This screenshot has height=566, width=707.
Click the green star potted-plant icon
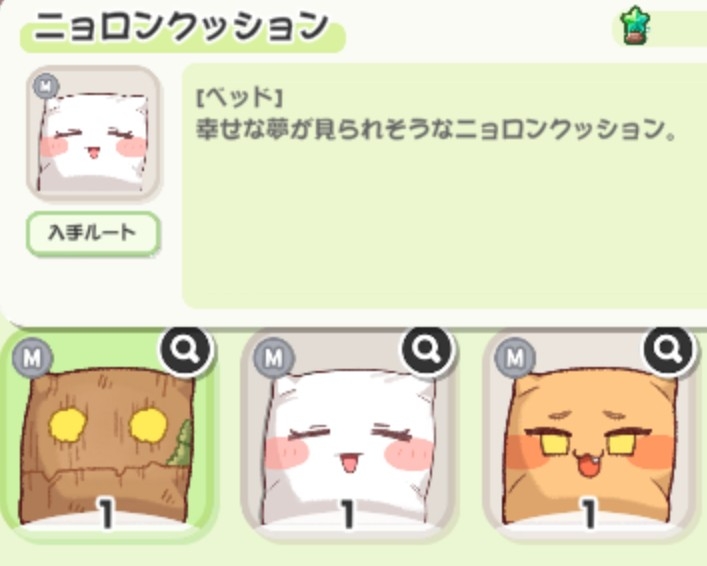[x=635, y=26]
